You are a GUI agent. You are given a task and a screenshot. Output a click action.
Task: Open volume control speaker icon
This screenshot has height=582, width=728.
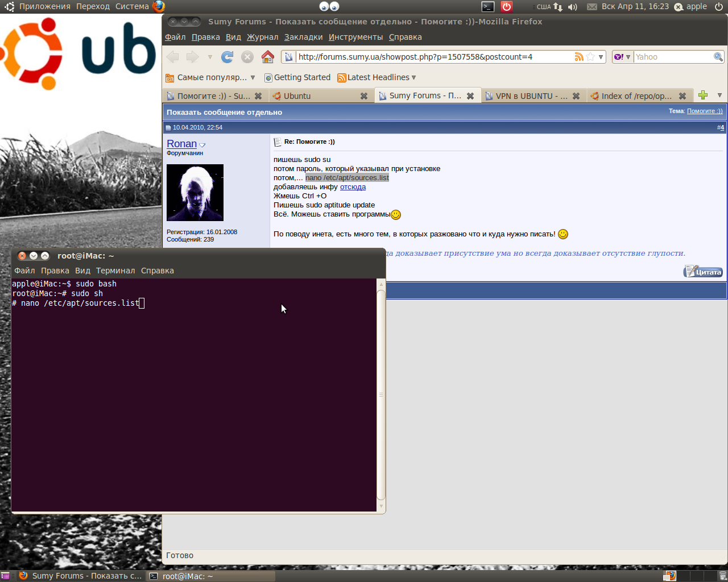[572, 7]
